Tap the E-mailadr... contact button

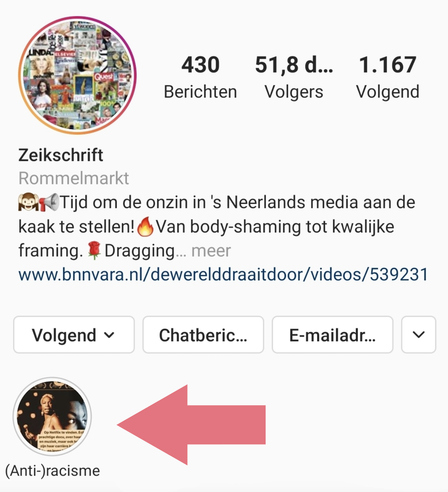coord(333,335)
